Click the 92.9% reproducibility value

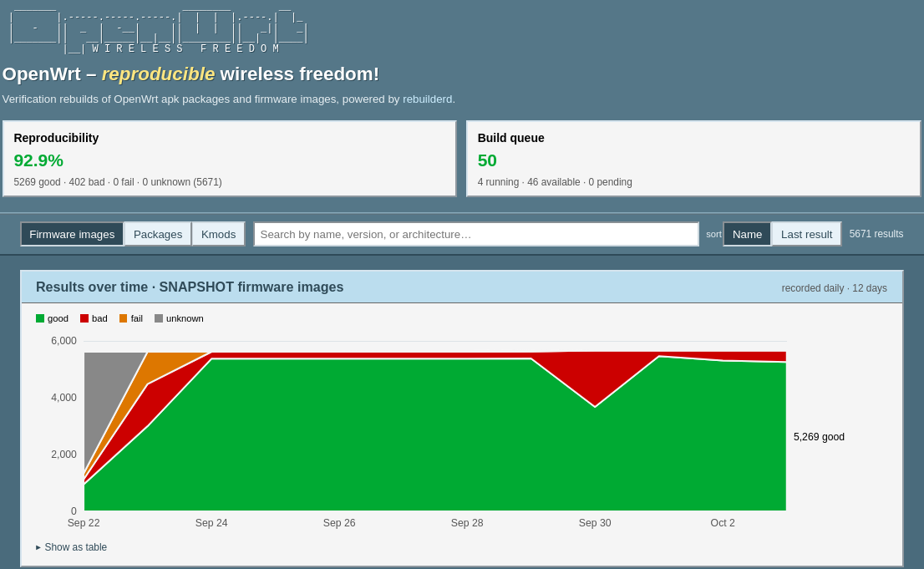pos(38,160)
